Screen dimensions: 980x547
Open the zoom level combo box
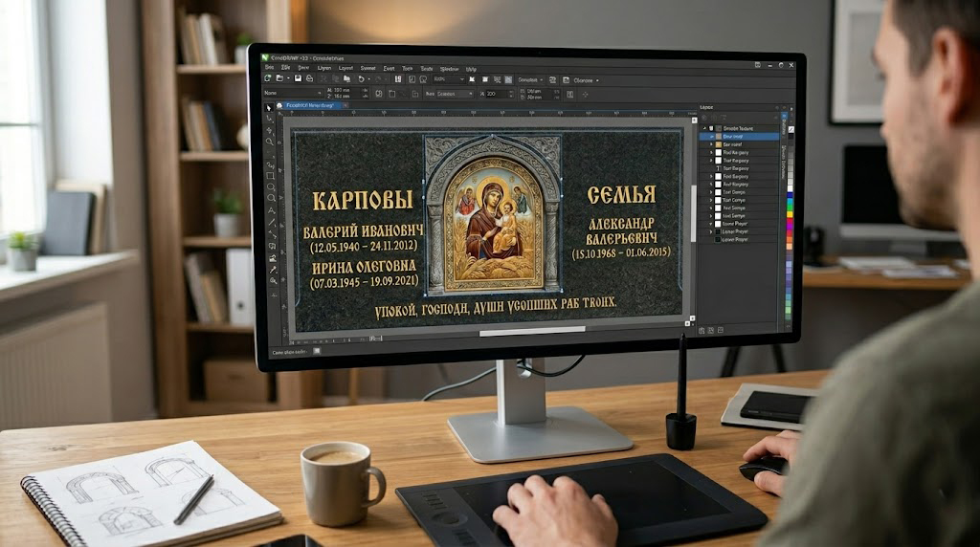(x=450, y=79)
